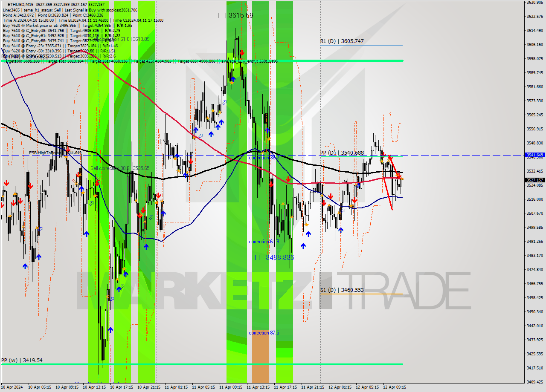The width and height of the screenshot is (546, 392).
Task: Click the 'Target100: 3695.288' targets line
Action: click(x=140, y=61)
